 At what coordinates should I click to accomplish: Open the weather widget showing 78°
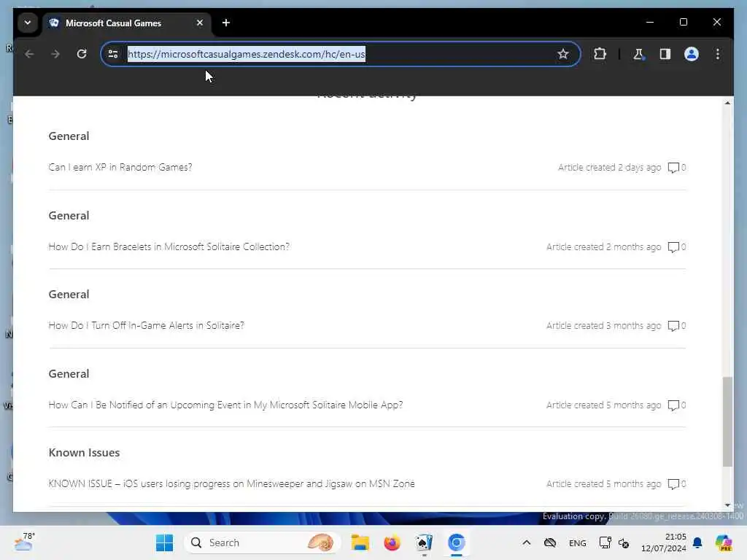[25, 542]
